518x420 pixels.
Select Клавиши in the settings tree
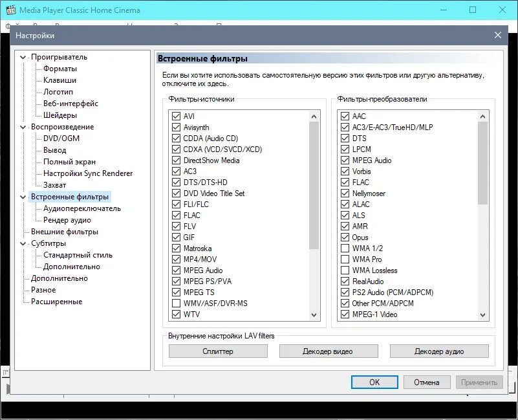click(x=59, y=80)
